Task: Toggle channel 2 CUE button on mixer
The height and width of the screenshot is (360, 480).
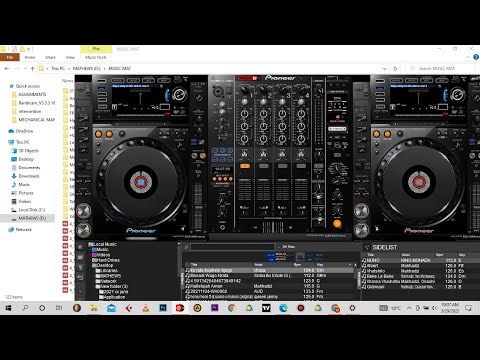Action: (x=263, y=166)
